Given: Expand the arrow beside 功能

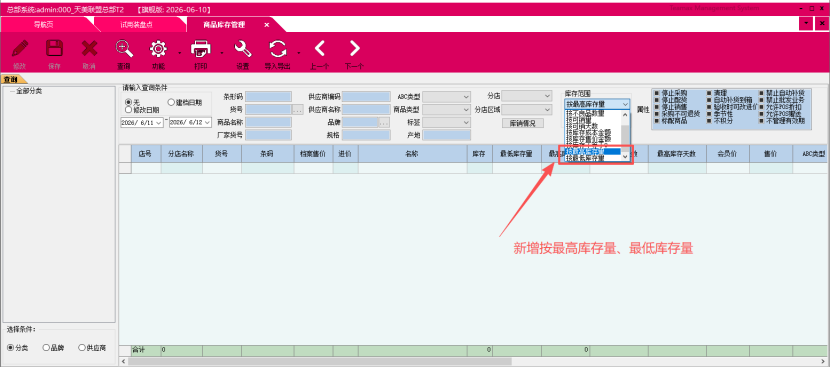Looking at the screenshot, I should coord(180,53).
